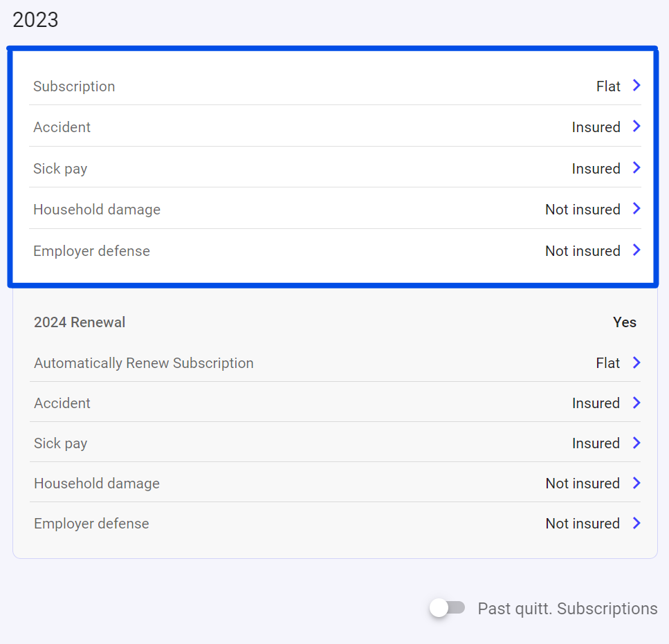Click the chevron beside 2023 Subscription Flat
Image resolution: width=669 pixels, height=644 pixels.
636,86
